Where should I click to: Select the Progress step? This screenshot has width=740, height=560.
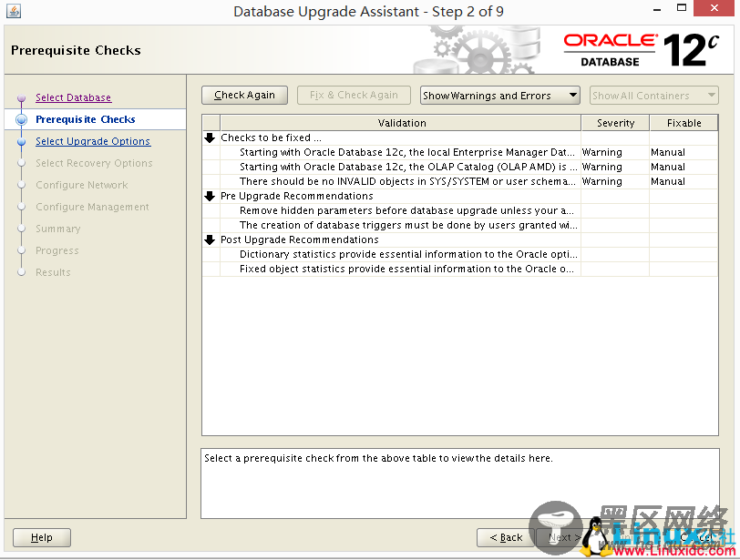click(57, 250)
